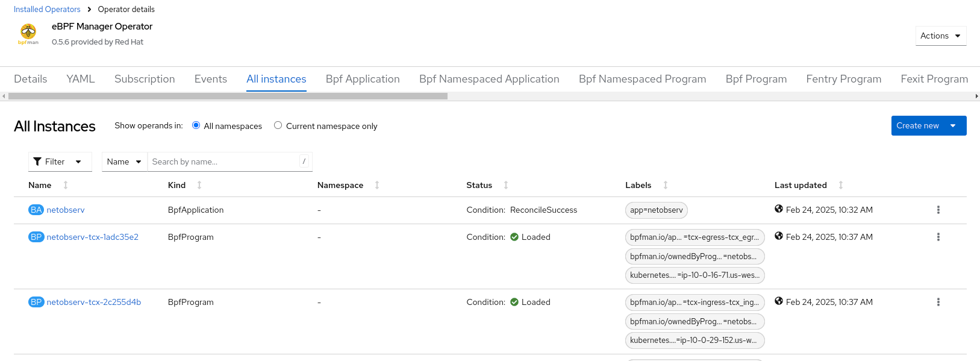Click the kebab menu for netobserv row
Screen dimensions: 980x361
(x=938, y=210)
